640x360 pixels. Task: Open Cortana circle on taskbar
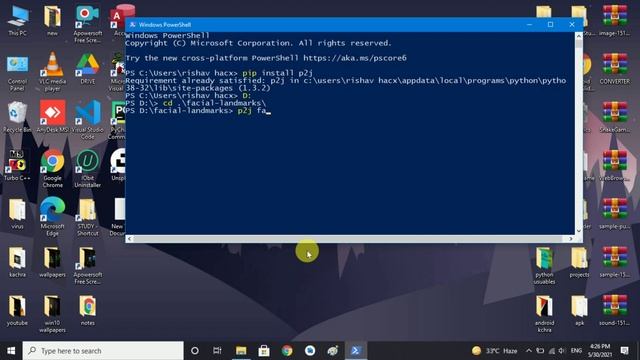[x=195, y=351]
